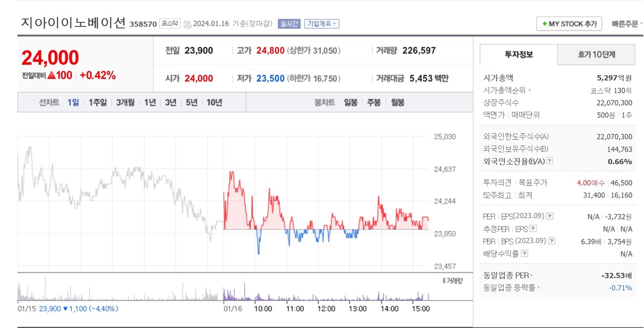The image size is (644, 328).
Task: Click the 거래량 legend marker
Action: [x=444, y=280]
